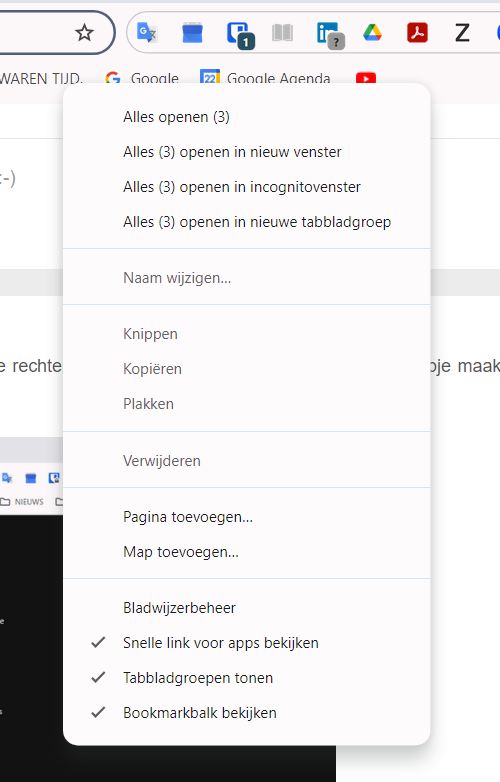Bookmark this page with the star icon
This screenshot has height=782, width=500.
point(84,33)
